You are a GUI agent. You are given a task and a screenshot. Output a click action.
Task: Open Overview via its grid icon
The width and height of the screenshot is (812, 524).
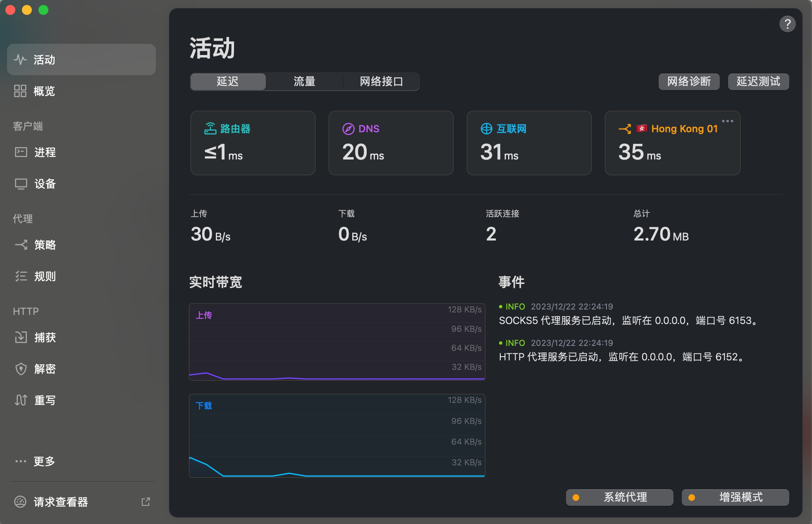coord(20,91)
